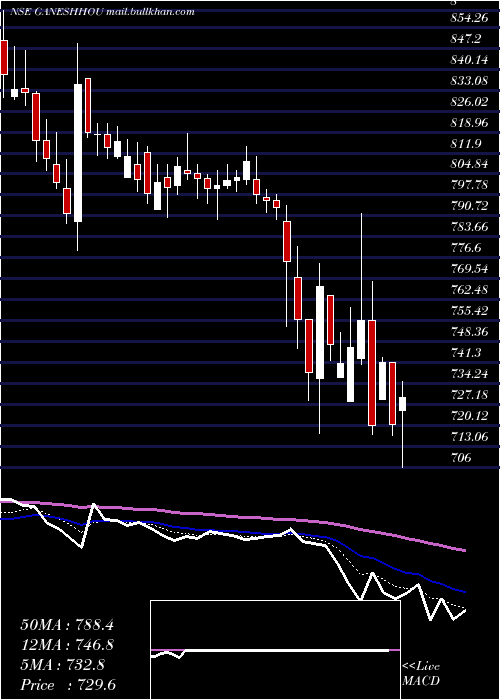
Task: Click the last white candlestick near 727
Action: 403,404
